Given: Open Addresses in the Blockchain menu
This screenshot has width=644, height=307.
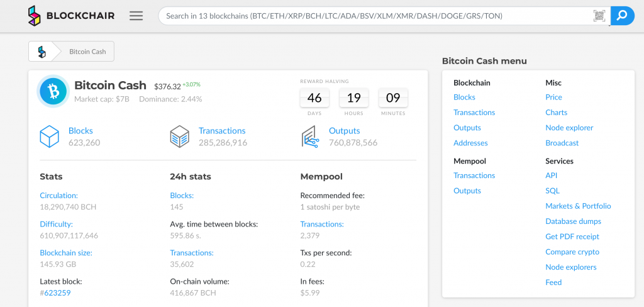Looking at the screenshot, I should point(470,143).
